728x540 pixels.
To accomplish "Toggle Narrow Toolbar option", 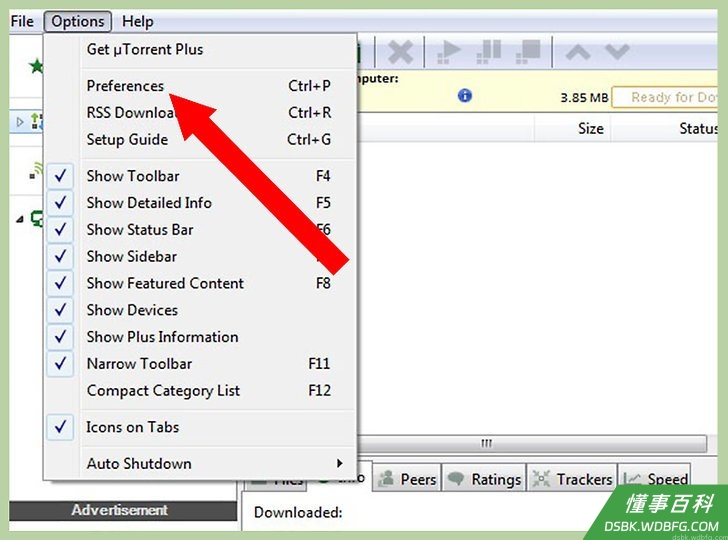I will 201,364.
